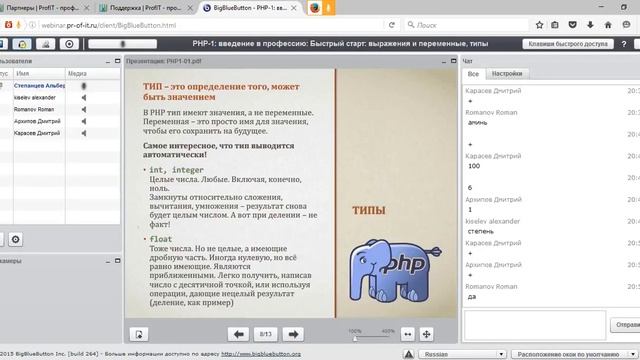Toggle the speaker icon for Карасев Дмитрий
Viewport: 640px width, 360px height.
click(x=84, y=133)
